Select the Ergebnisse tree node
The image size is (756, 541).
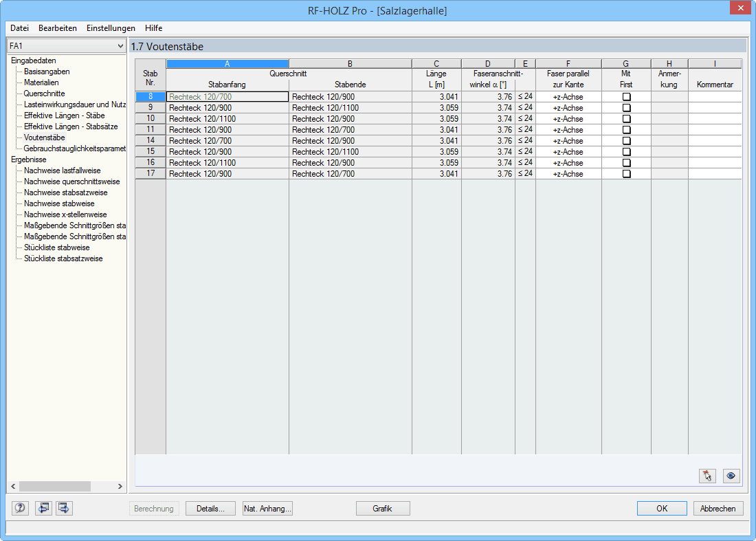click(29, 159)
